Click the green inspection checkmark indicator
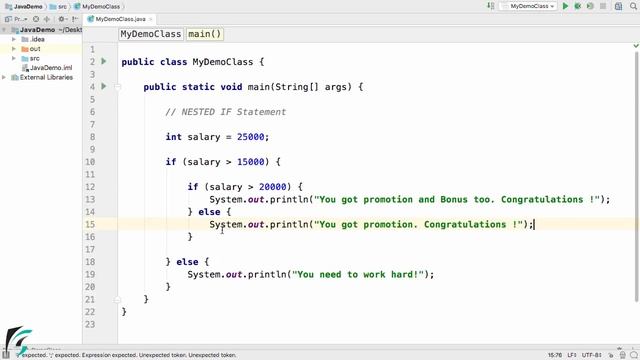This screenshot has width=640, height=360. pos(636,46)
